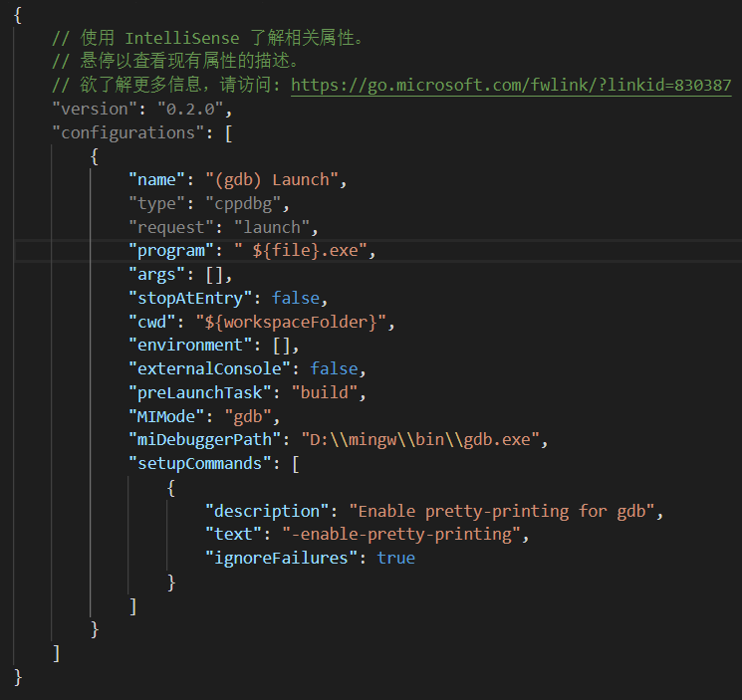Click the "MIMode" property key
This screenshot has height=700, width=742.
(166, 416)
